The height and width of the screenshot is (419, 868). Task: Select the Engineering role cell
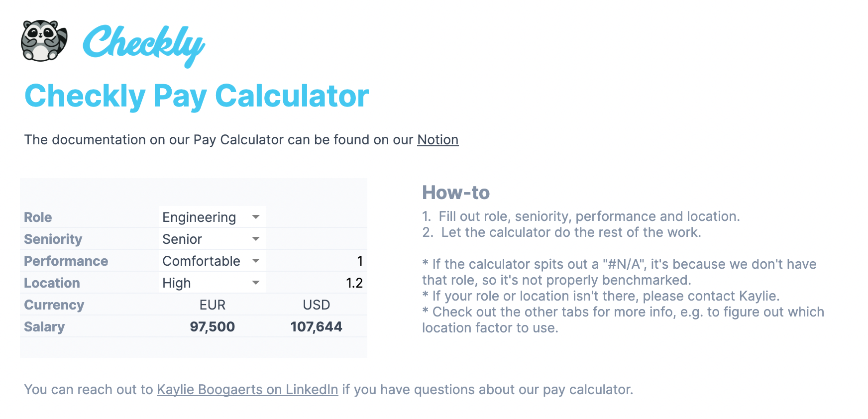point(199,217)
